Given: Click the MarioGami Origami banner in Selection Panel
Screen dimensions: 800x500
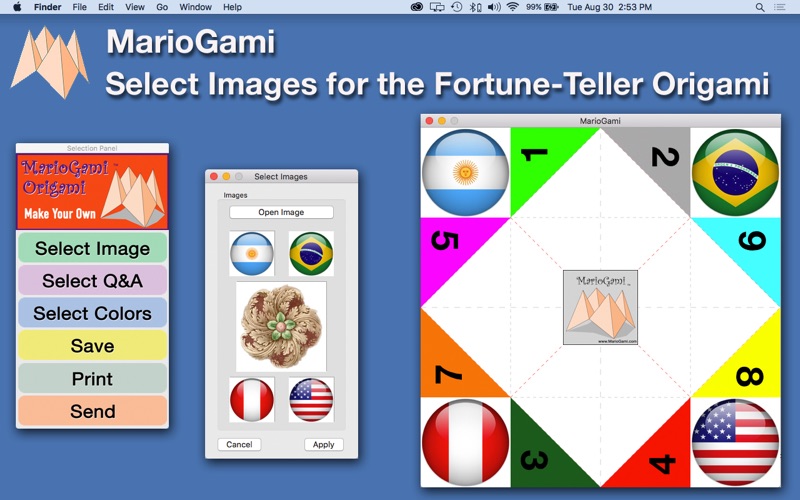Looking at the screenshot, I should [x=92, y=191].
